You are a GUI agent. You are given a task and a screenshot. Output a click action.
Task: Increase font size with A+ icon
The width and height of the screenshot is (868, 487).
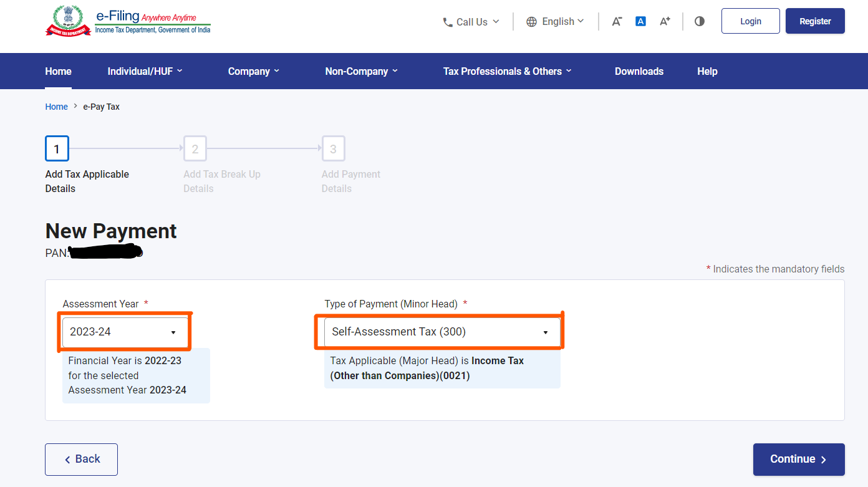pyautogui.click(x=665, y=21)
